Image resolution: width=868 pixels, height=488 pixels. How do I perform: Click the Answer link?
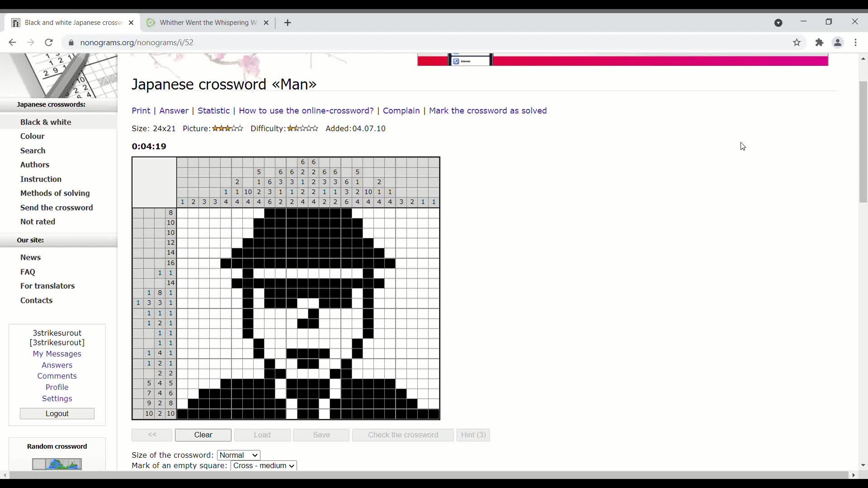pos(174,111)
